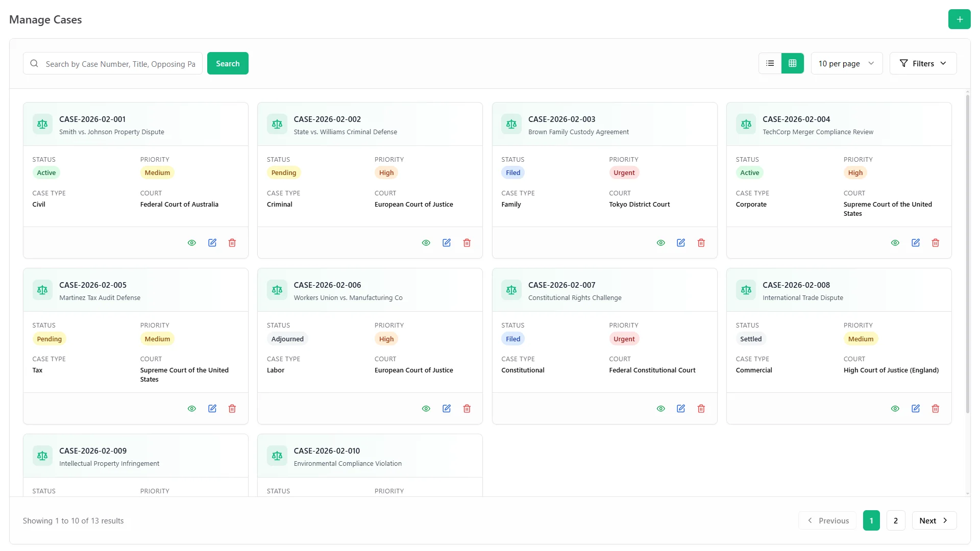Click the green Search button
The width and height of the screenshot is (980, 551).
pyautogui.click(x=228, y=63)
